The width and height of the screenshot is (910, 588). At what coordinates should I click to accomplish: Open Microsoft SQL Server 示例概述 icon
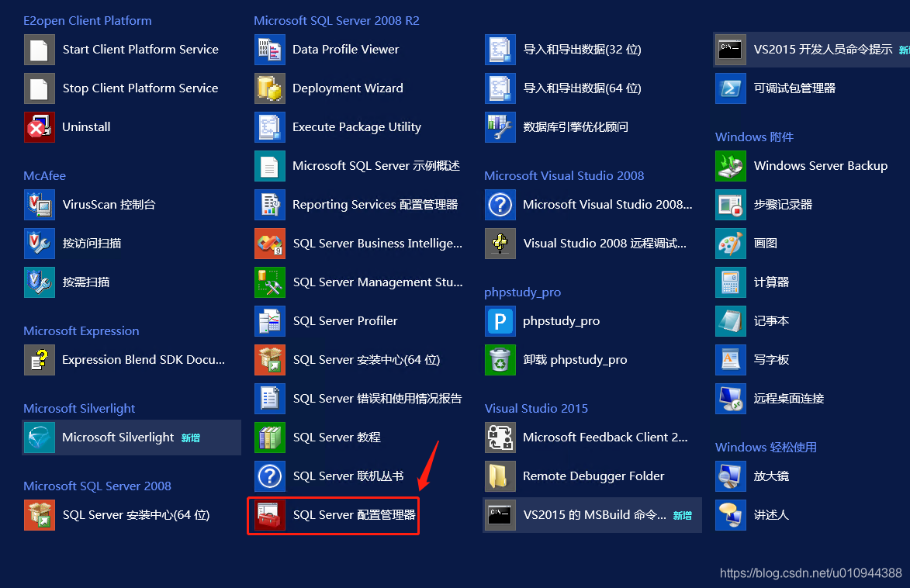pos(270,166)
